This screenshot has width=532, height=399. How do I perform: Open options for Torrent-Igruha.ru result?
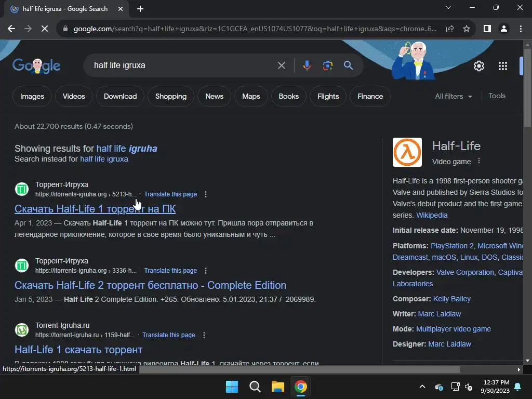204,335
